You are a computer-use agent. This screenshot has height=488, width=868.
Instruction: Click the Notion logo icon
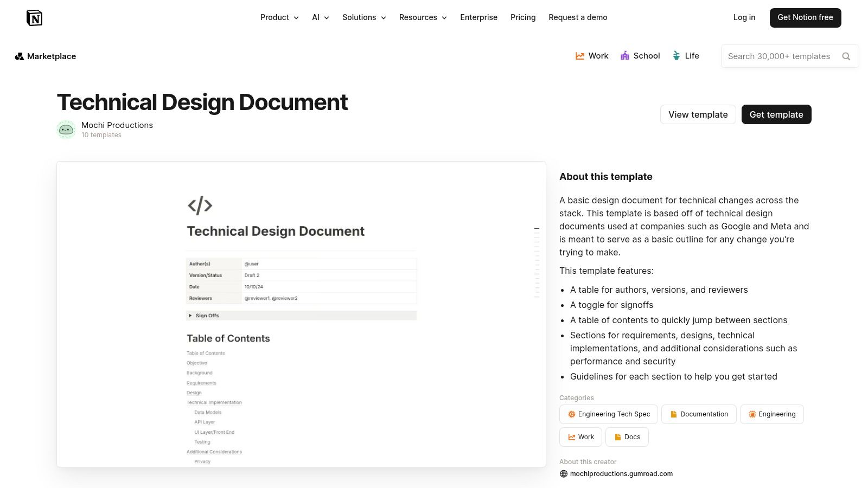point(34,18)
